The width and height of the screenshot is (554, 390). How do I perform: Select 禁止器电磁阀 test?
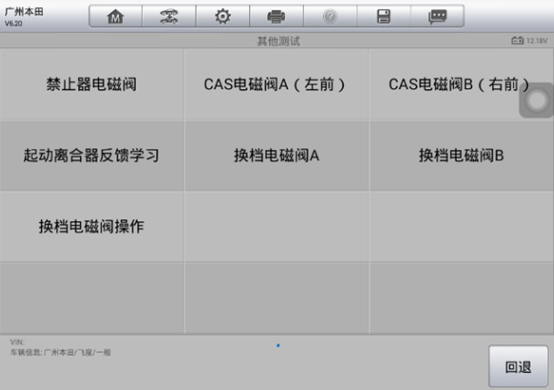click(x=92, y=84)
